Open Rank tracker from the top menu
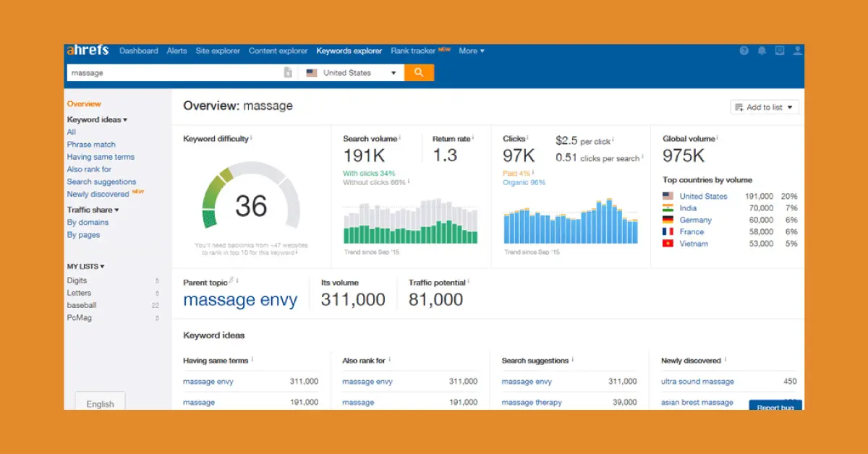This screenshot has width=868, height=454. tap(413, 51)
